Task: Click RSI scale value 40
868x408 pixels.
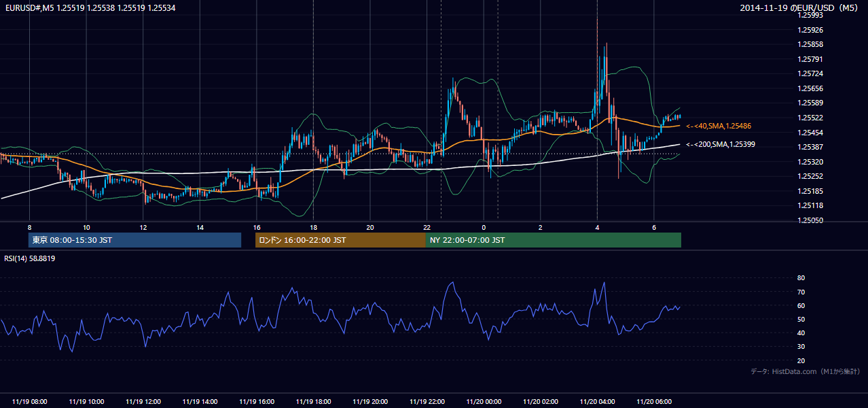Action: point(801,333)
